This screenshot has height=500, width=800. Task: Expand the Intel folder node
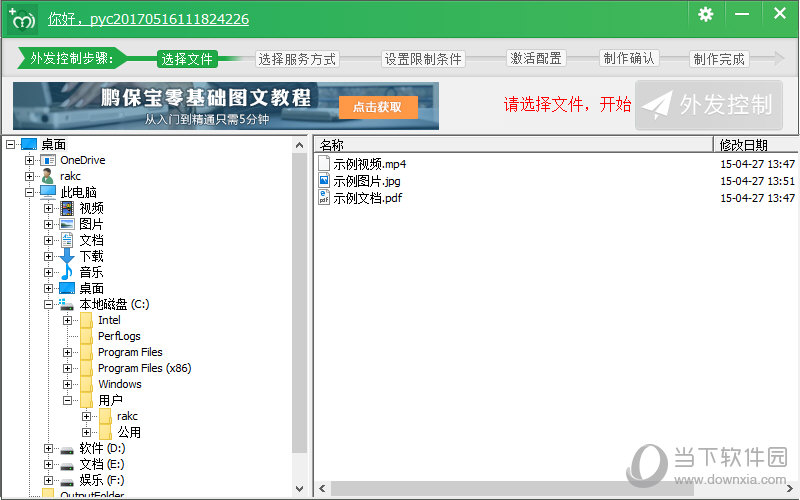tap(67, 320)
